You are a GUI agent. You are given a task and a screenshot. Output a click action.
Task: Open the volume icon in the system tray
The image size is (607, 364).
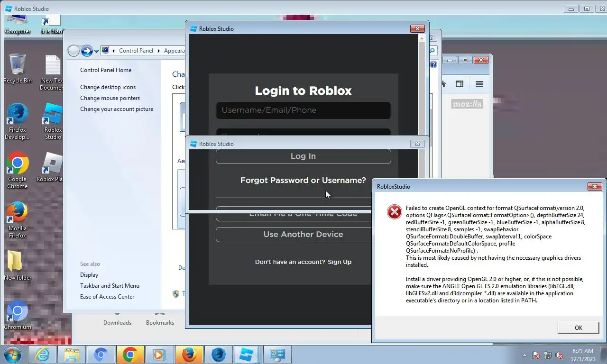pyautogui.click(x=559, y=355)
